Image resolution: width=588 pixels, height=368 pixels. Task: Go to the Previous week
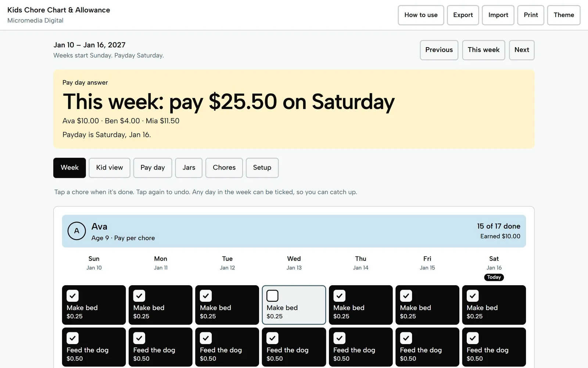[x=439, y=50]
